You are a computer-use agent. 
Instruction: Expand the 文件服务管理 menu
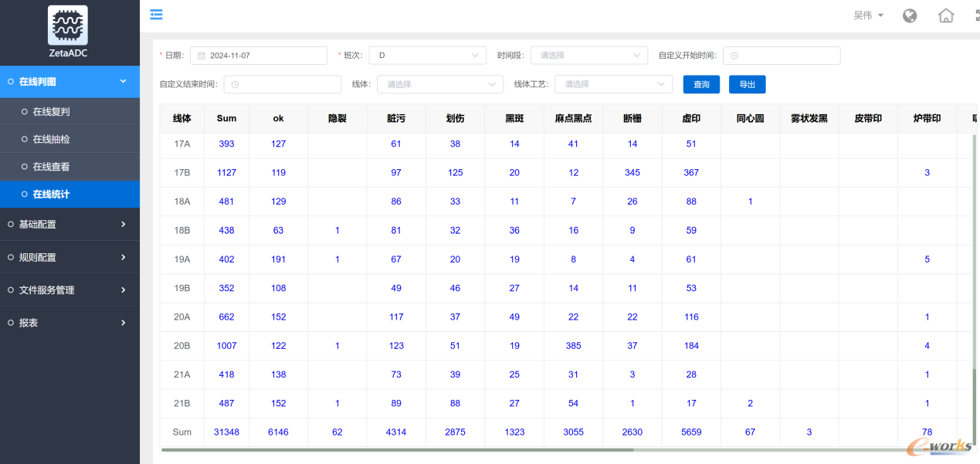(70, 290)
